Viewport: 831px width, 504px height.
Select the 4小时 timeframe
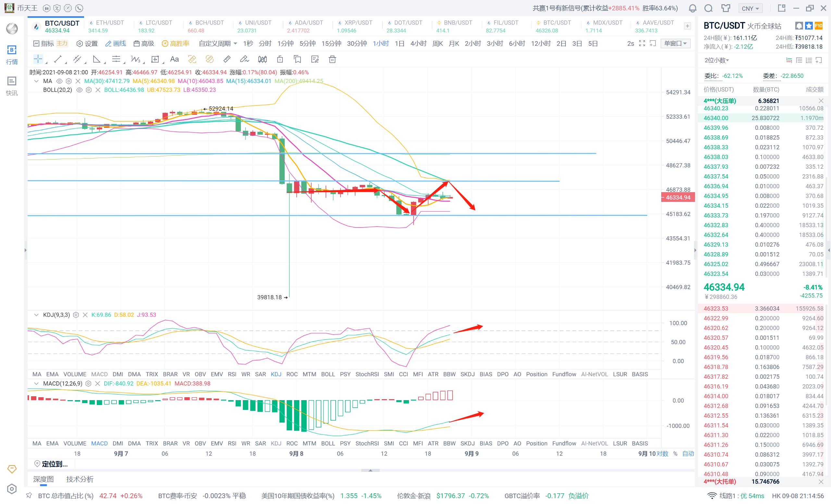(418, 43)
